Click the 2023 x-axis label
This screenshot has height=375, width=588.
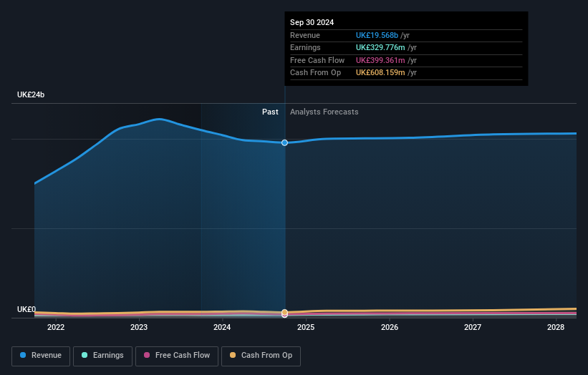(139, 327)
